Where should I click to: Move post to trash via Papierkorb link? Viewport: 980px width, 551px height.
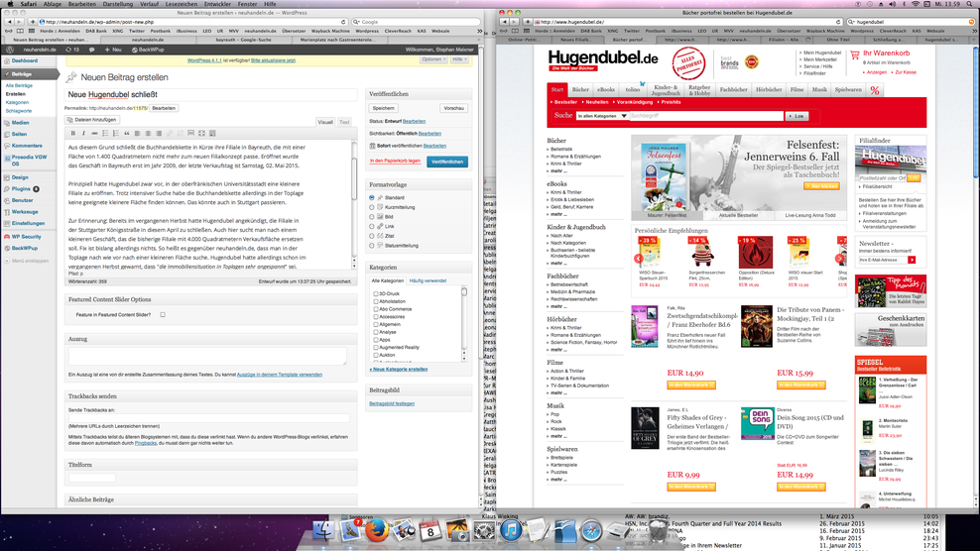coord(395,161)
